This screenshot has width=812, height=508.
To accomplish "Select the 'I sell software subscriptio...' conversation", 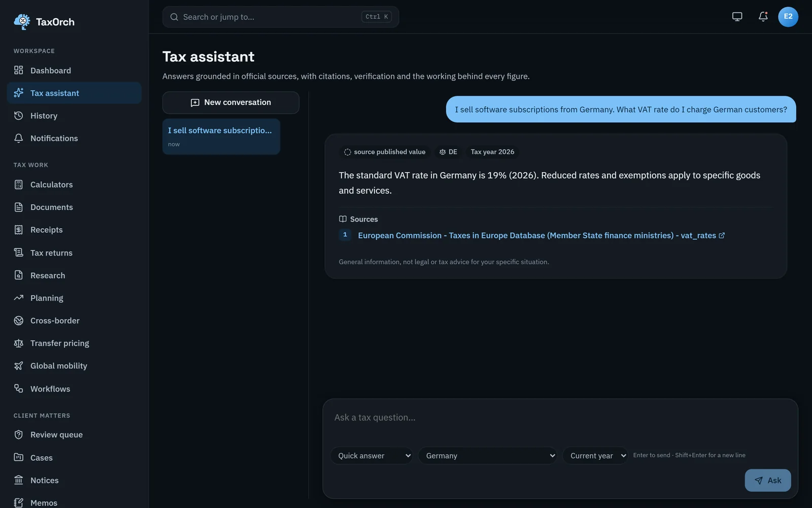I will click(x=221, y=137).
